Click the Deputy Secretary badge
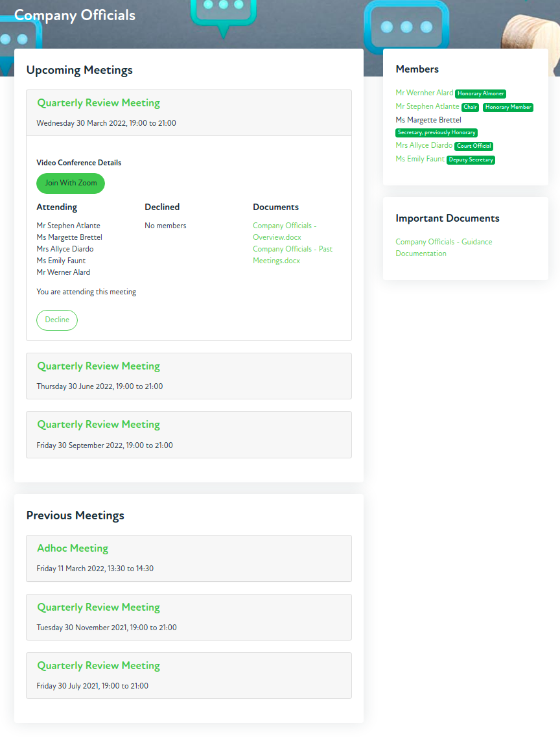Viewport: 560px width, 743px height. pos(471,159)
